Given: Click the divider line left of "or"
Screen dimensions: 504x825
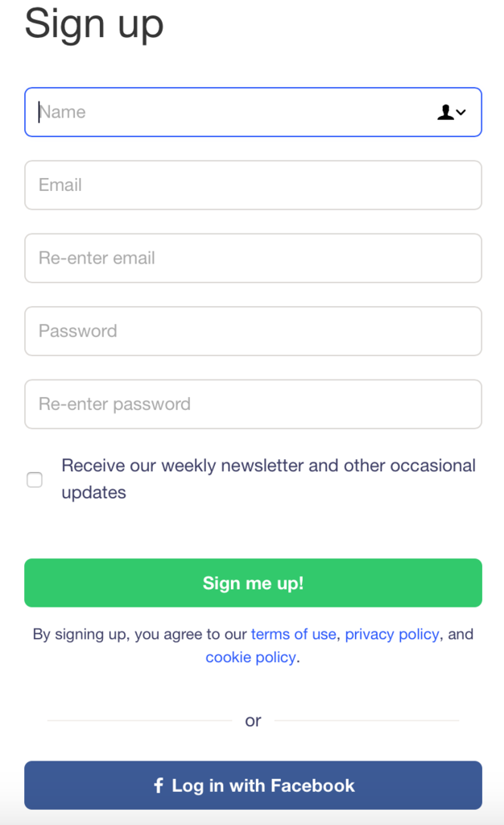Looking at the screenshot, I should coord(138,720).
